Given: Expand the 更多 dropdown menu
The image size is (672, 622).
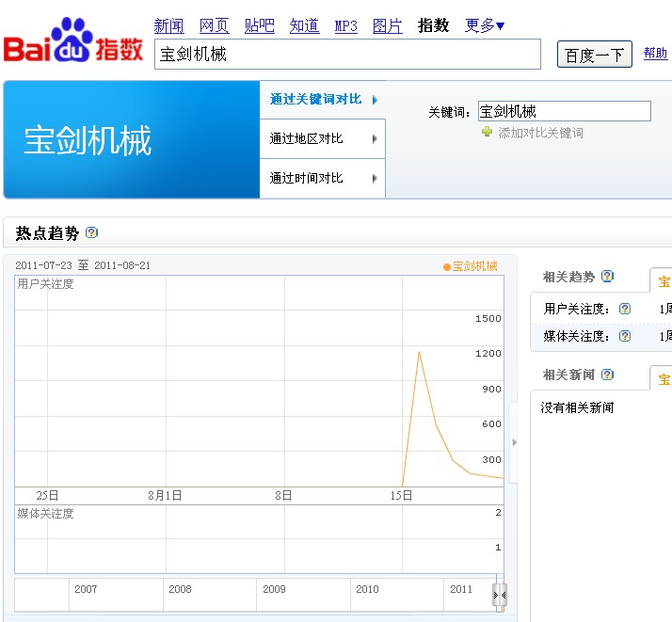Looking at the screenshot, I should tap(485, 25).
